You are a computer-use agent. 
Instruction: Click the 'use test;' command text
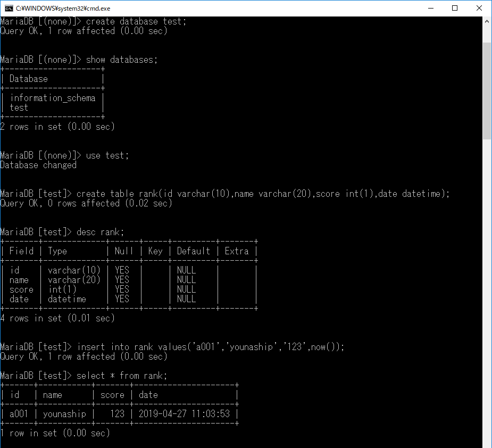(x=107, y=155)
